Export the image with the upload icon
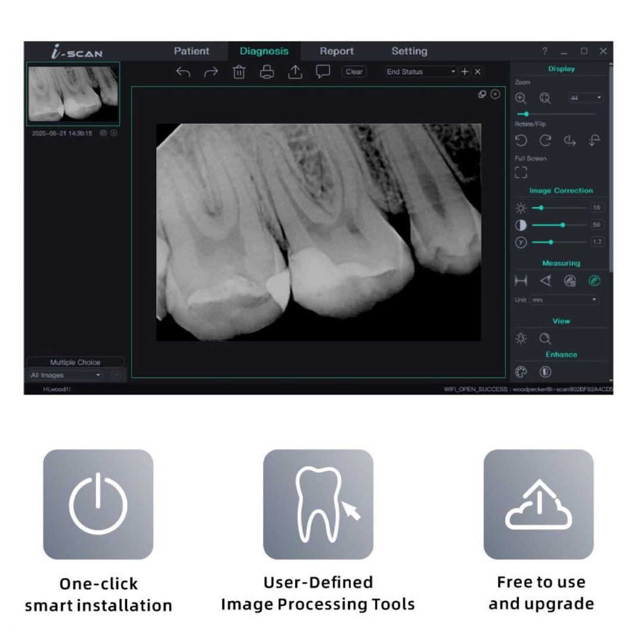The width and height of the screenshot is (644, 644). [x=295, y=72]
